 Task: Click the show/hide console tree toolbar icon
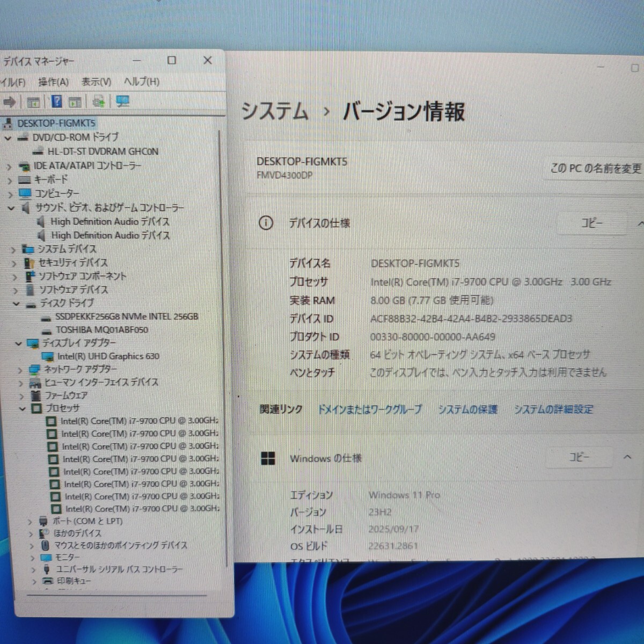point(33,102)
